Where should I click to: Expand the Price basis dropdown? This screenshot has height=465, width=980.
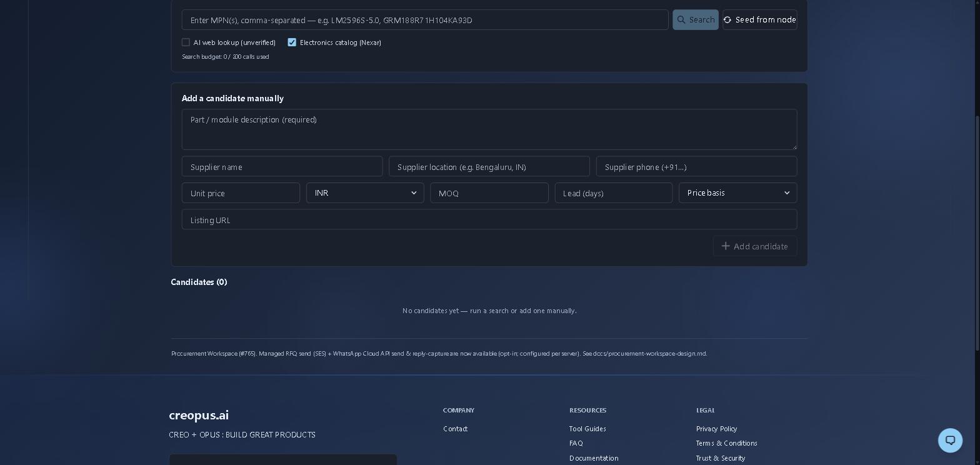pos(737,192)
